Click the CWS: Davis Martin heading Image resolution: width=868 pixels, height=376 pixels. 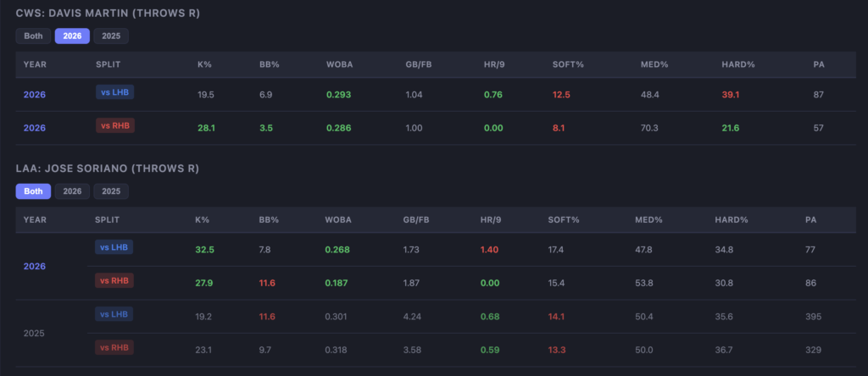pyautogui.click(x=108, y=14)
